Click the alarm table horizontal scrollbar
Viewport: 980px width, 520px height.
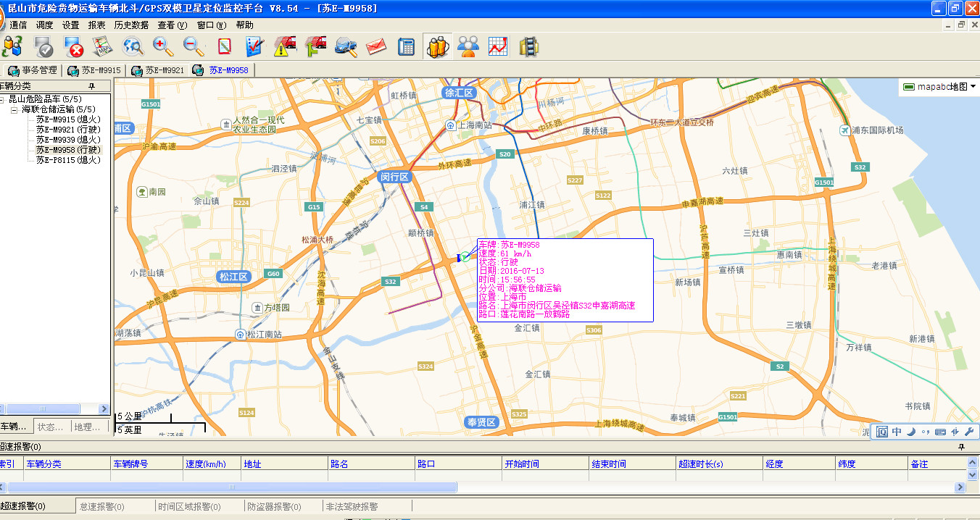(232, 487)
